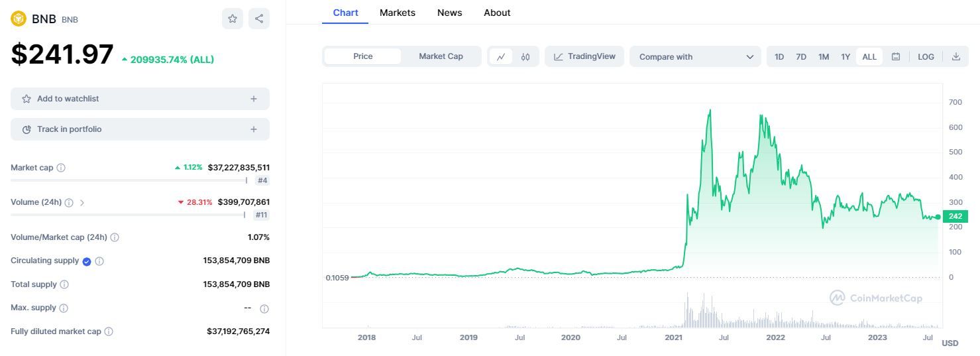Click info icon next to Max. supply dashes

click(264, 308)
